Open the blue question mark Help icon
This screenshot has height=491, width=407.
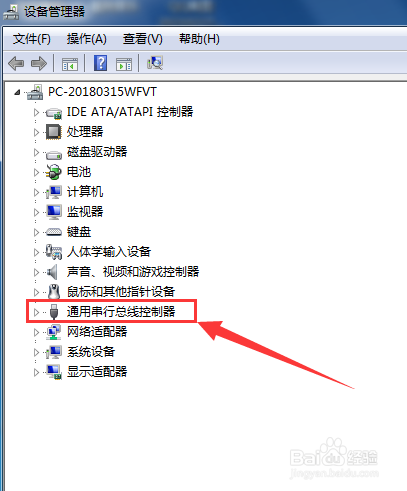tap(100, 63)
